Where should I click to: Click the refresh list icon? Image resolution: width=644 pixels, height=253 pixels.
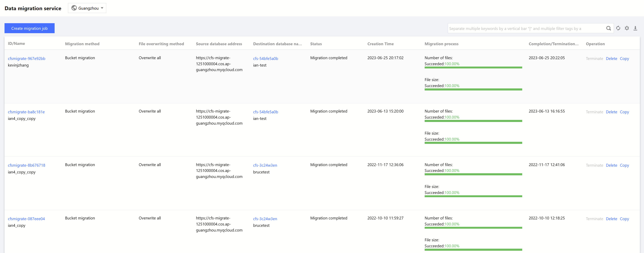point(618,28)
